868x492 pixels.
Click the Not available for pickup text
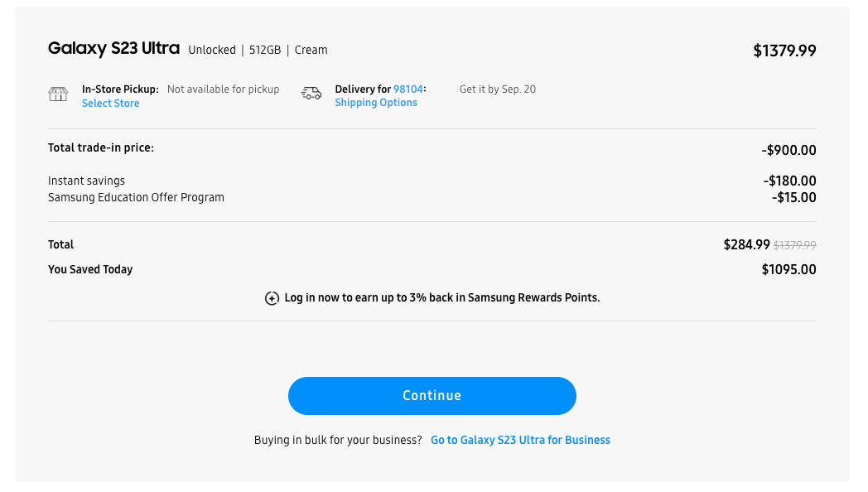click(223, 89)
